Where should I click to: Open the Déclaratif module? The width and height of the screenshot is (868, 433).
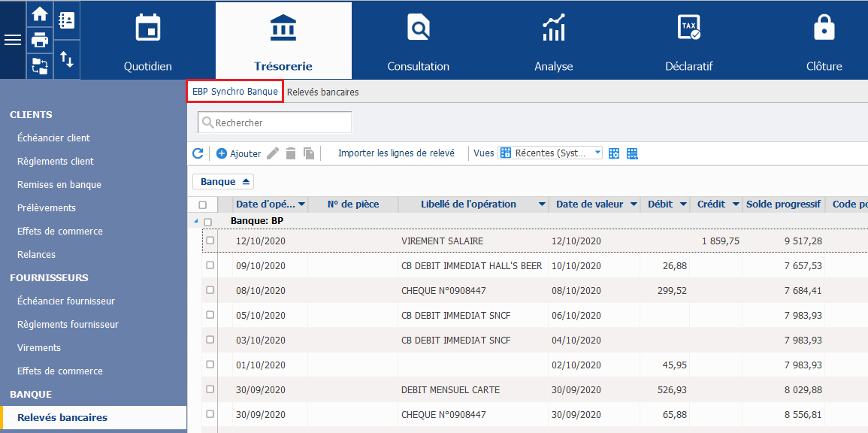[688, 41]
